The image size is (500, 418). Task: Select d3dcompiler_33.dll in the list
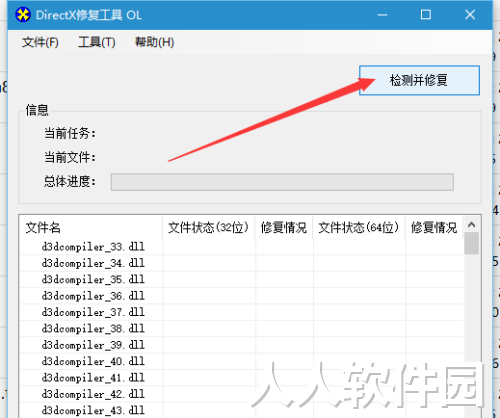click(93, 247)
